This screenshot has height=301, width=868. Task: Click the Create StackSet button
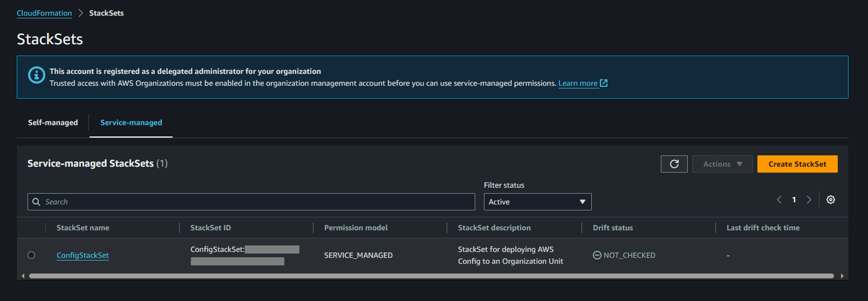click(x=797, y=164)
